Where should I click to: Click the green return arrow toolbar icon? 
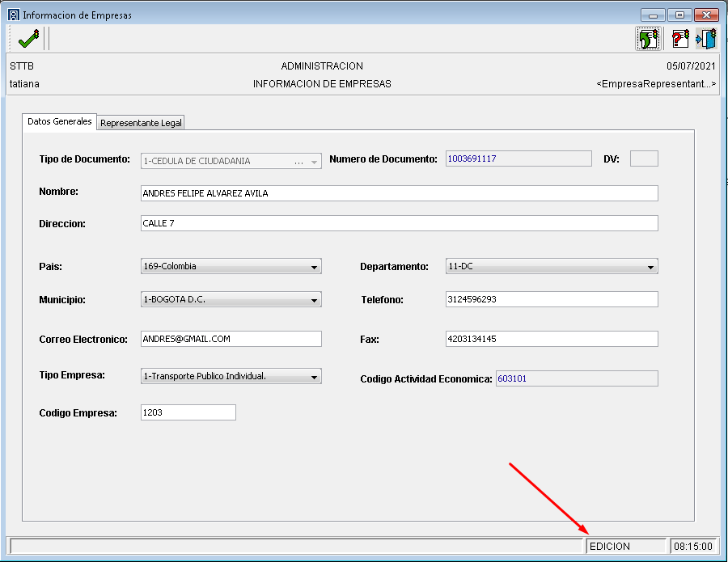647,38
